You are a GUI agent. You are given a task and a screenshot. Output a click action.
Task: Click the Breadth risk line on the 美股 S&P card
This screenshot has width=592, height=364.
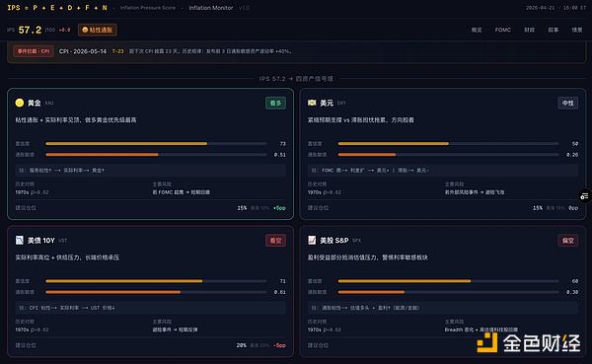[481, 329]
